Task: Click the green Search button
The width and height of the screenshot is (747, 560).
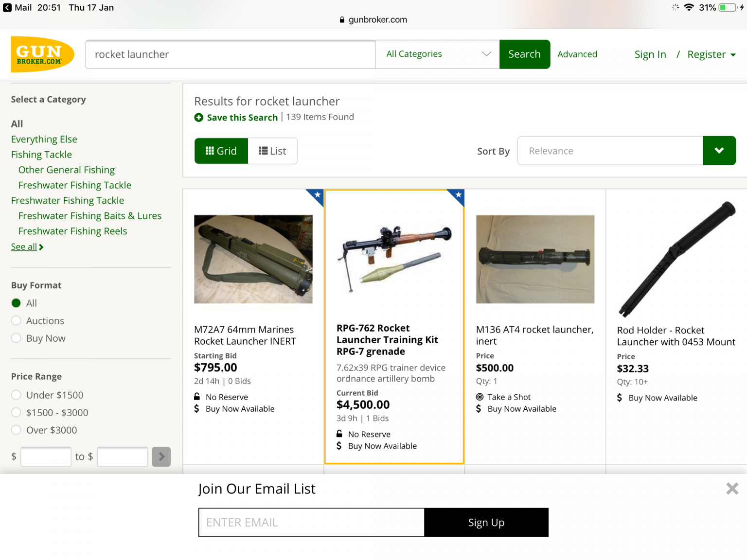Action: click(524, 54)
